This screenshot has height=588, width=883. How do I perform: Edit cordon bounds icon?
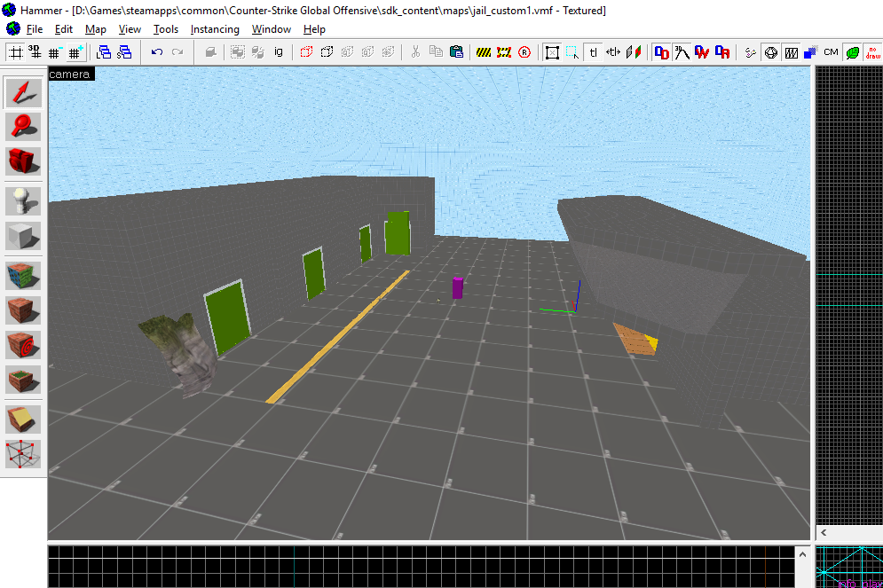pos(504,52)
